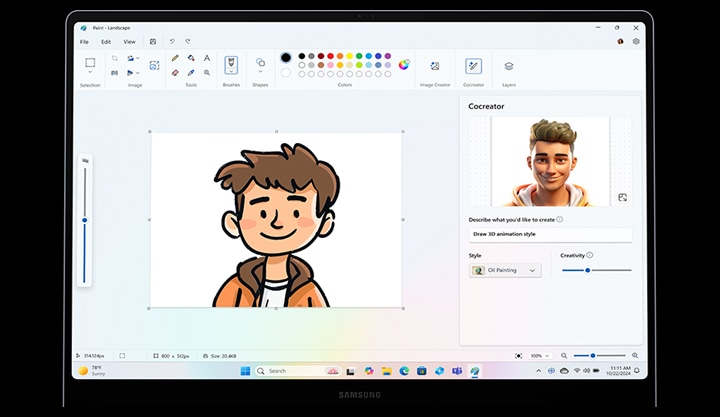Open the File menu
Screen dimensions: 720x417
[x=84, y=42]
